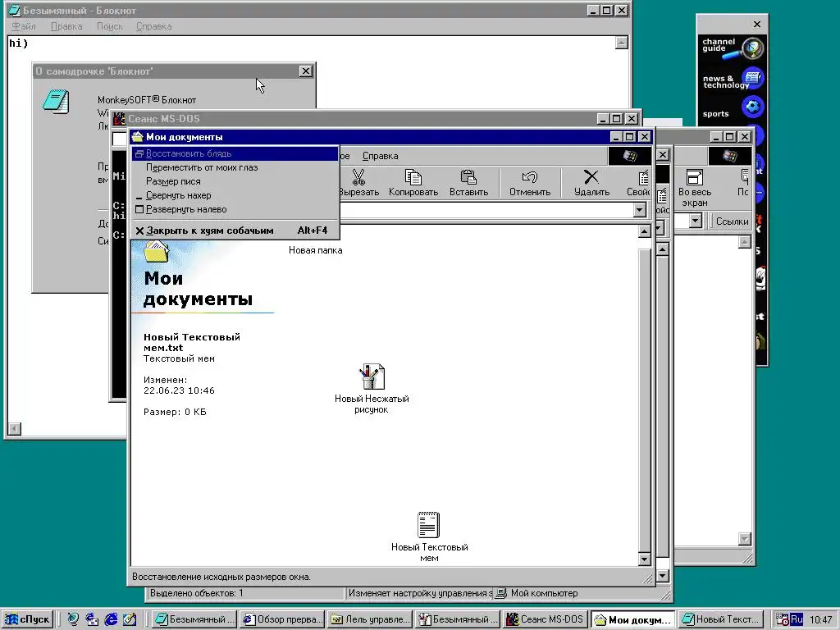Viewport: 840px width, 630px height.
Task: Switch to the Обзор прерва... taskbar button
Action: tap(282, 619)
